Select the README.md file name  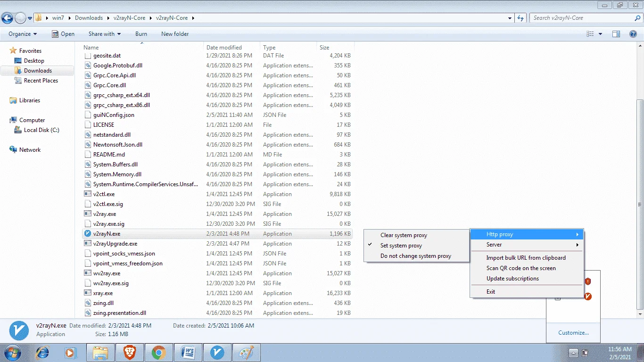pyautogui.click(x=109, y=155)
